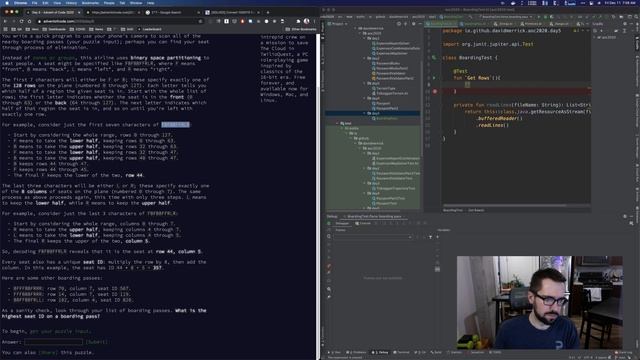
Task: Click the get your puzzle input link
Action: point(60,331)
